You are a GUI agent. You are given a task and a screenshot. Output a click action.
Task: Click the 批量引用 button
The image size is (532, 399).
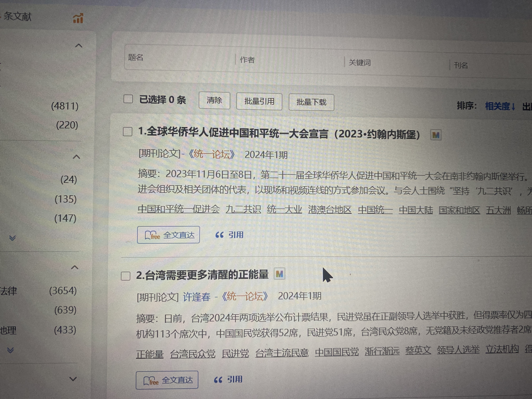pyautogui.click(x=259, y=101)
